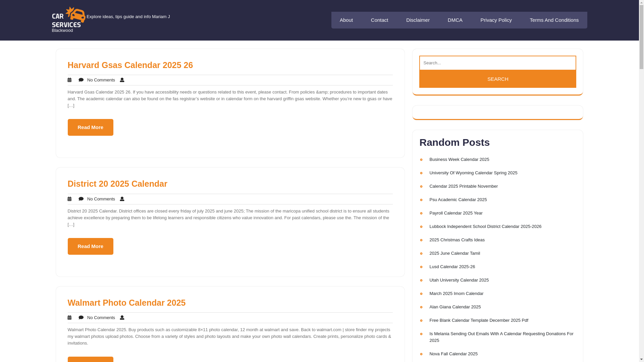Open Business Week Calendar 2025 link
644x362 pixels.
tap(459, 160)
